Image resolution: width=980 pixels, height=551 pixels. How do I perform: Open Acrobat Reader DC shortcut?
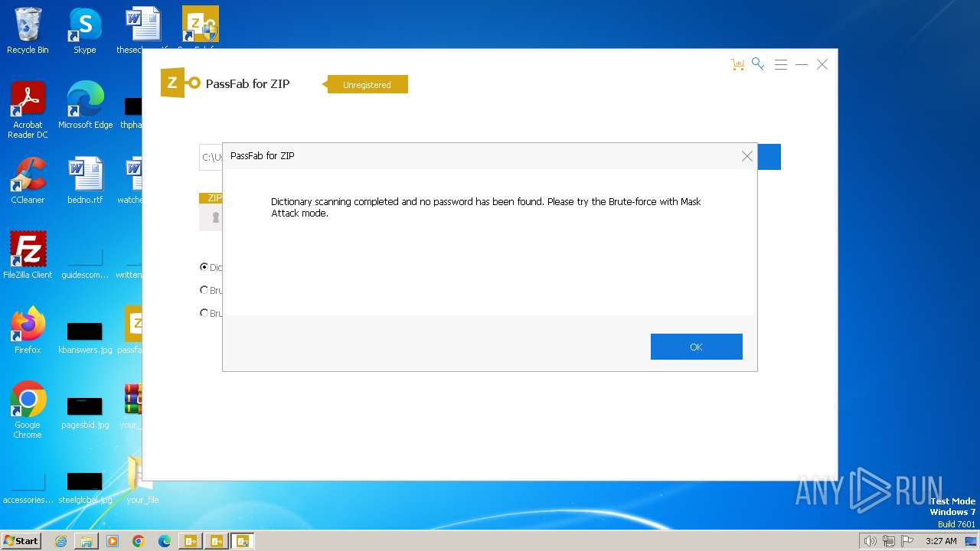[28, 110]
